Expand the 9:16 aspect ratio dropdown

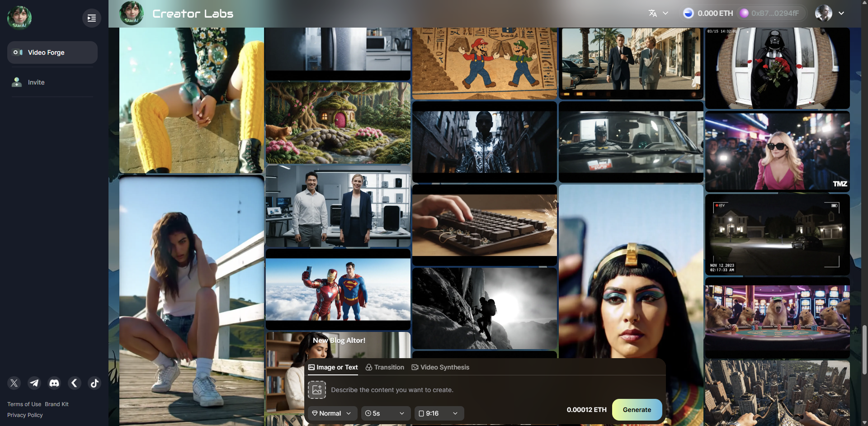[439, 413]
